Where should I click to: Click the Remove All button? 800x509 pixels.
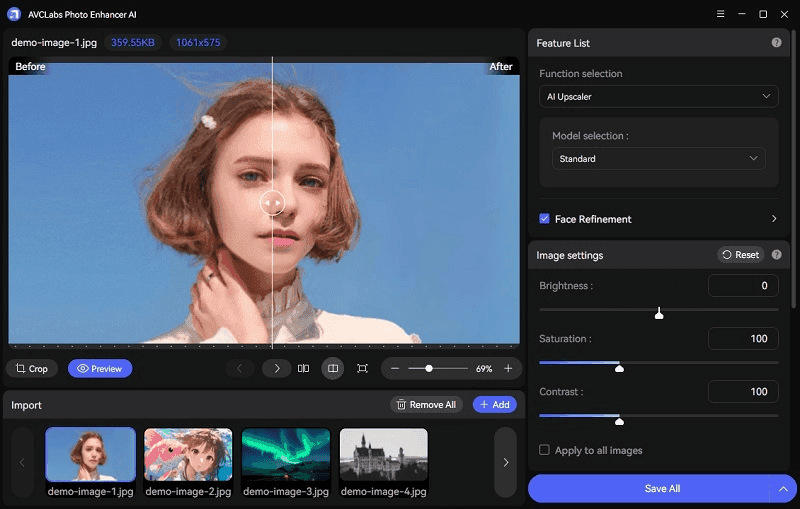[x=427, y=404]
